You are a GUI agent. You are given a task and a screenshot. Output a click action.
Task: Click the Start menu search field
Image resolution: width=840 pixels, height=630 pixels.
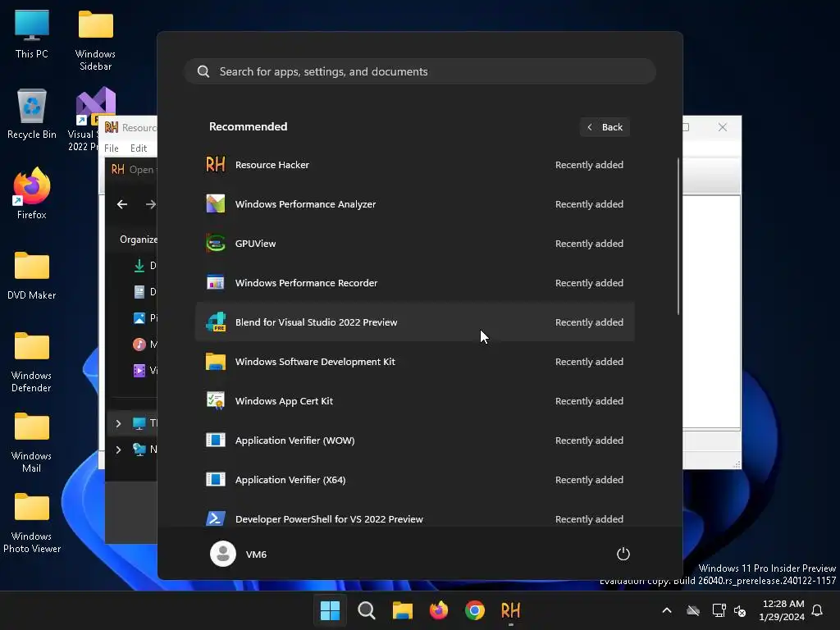pyautogui.click(x=420, y=71)
